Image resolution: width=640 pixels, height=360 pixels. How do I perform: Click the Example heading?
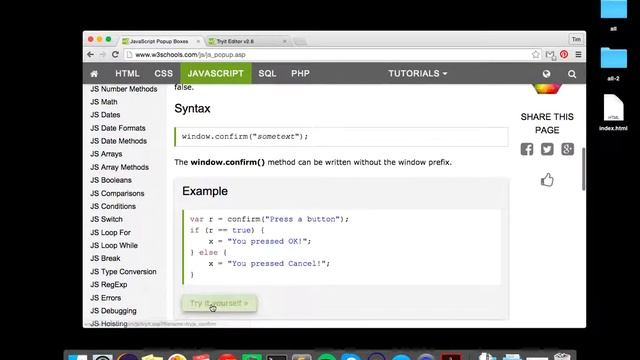click(205, 191)
